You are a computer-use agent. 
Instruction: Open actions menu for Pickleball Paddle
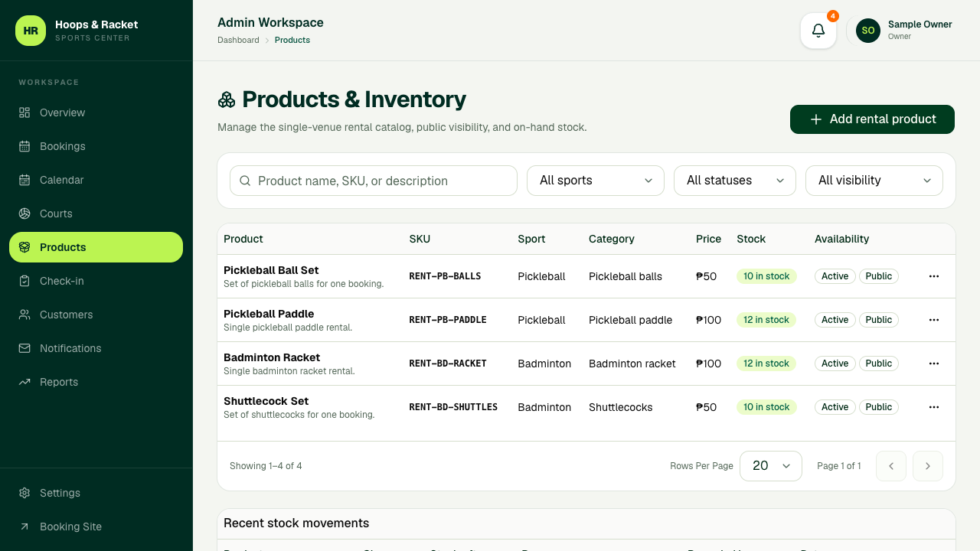coord(934,320)
